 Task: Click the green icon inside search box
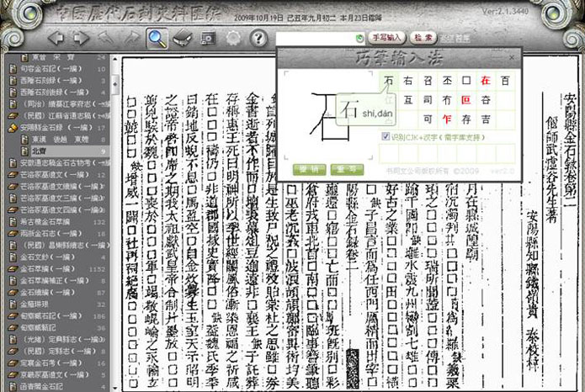coord(359,38)
